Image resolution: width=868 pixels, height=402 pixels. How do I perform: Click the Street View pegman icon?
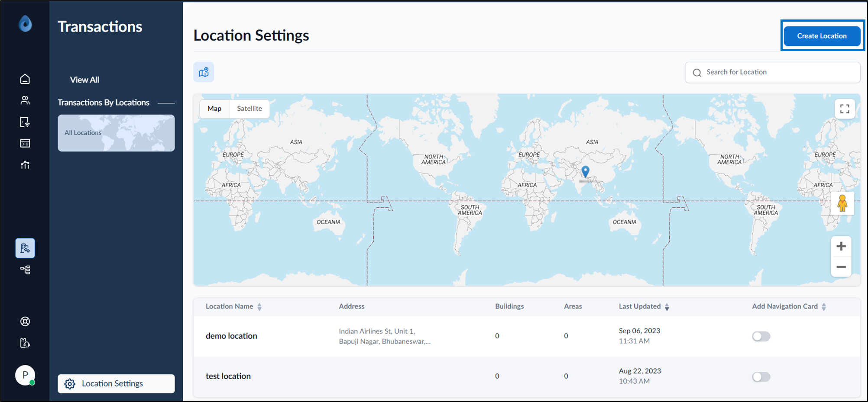click(x=842, y=203)
